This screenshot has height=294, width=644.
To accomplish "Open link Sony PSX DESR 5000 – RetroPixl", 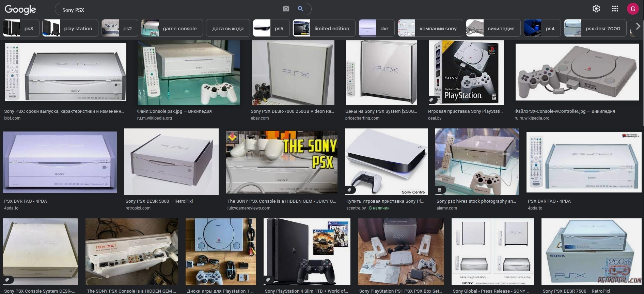I will [x=159, y=201].
